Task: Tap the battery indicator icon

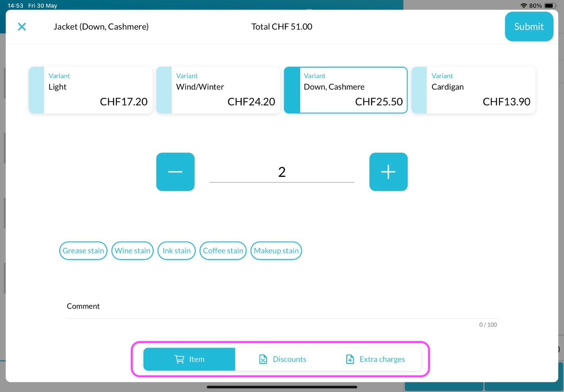Action: [550, 6]
